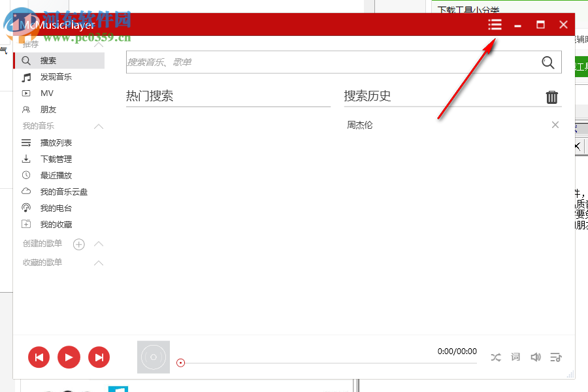
Task: Clear search history with the trash icon
Action: coord(552,96)
